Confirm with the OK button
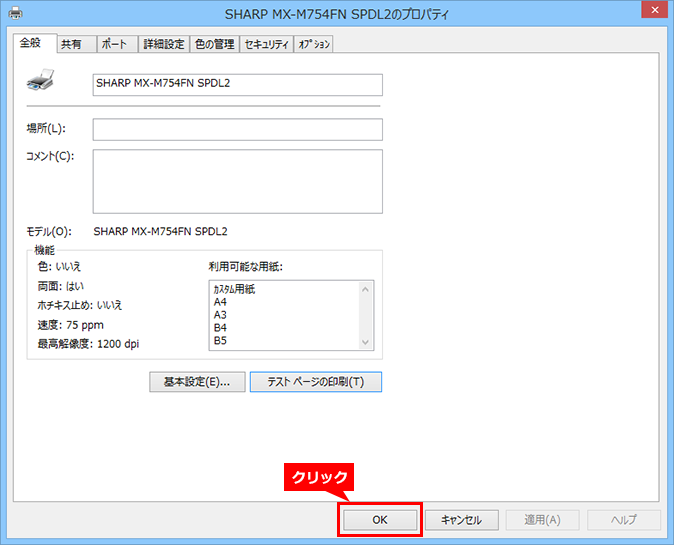This screenshot has height=545, width=674. pyautogui.click(x=380, y=520)
